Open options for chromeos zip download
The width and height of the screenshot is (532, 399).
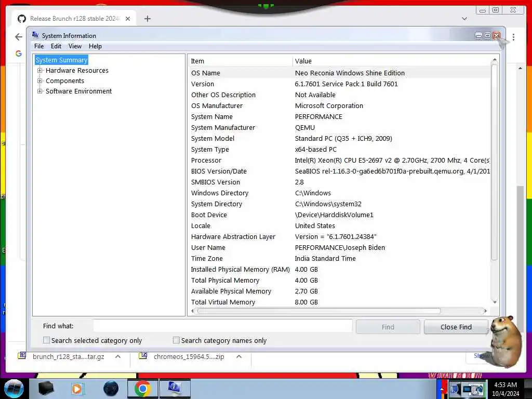coord(239,356)
